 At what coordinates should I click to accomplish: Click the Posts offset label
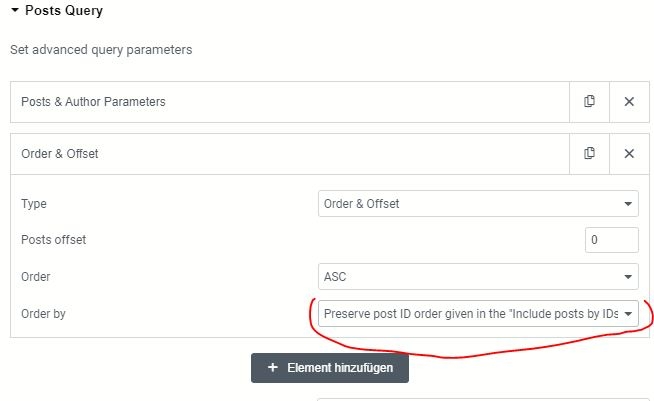click(53, 240)
